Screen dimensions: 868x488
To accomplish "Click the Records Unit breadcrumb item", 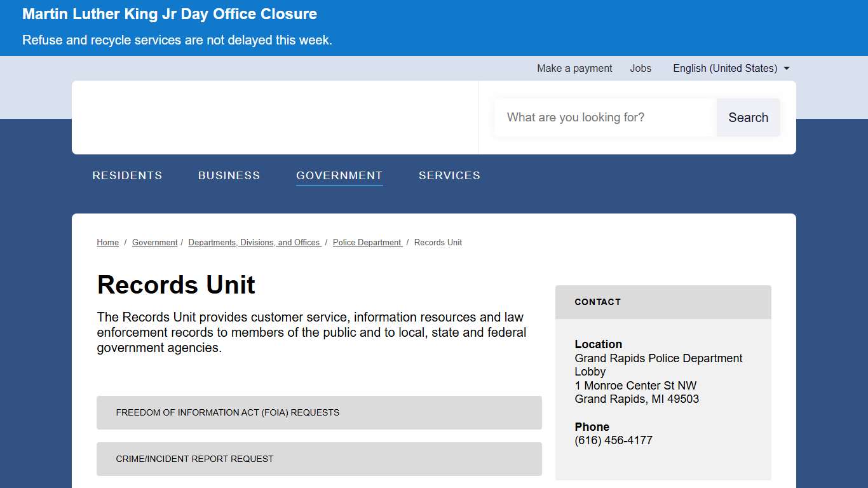I will (438, 243).
